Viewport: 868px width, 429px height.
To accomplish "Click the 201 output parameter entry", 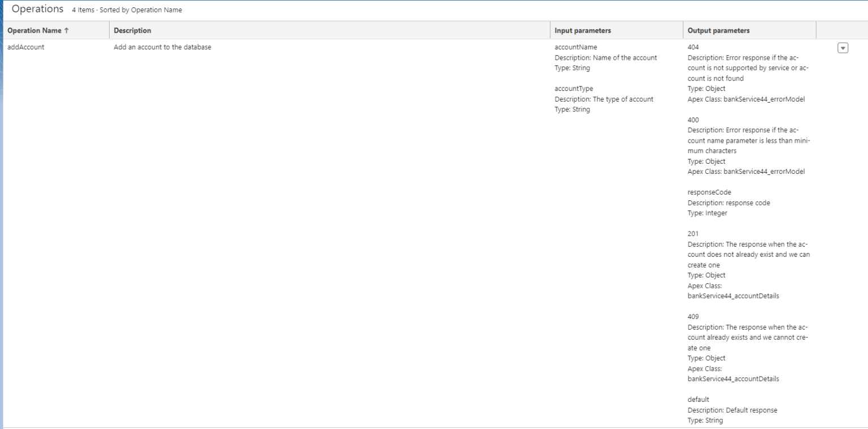I will coord(693,233).
